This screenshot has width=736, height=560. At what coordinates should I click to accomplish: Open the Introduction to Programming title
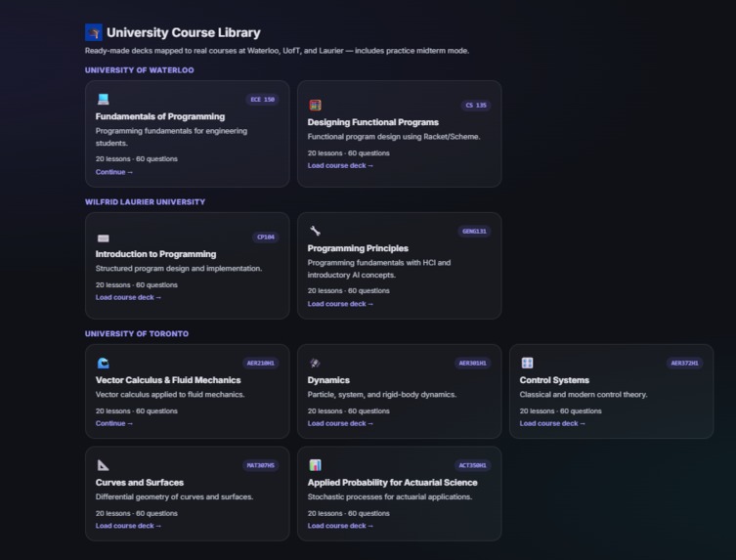click(155, 254)
